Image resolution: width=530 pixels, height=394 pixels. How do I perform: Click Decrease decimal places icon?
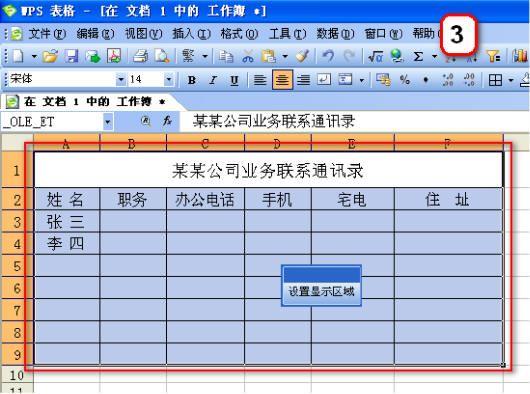[469, 80]
